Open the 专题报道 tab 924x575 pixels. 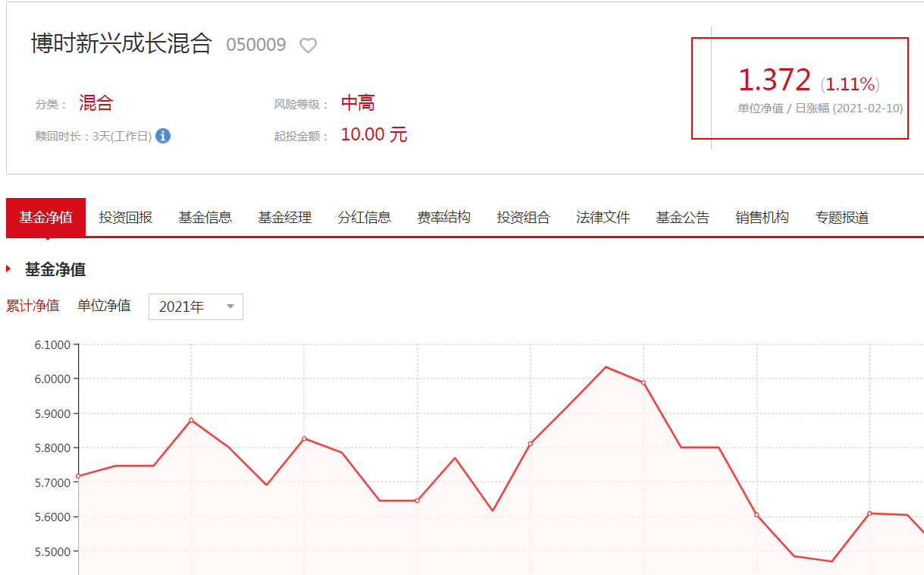click(x=842, y=218)
